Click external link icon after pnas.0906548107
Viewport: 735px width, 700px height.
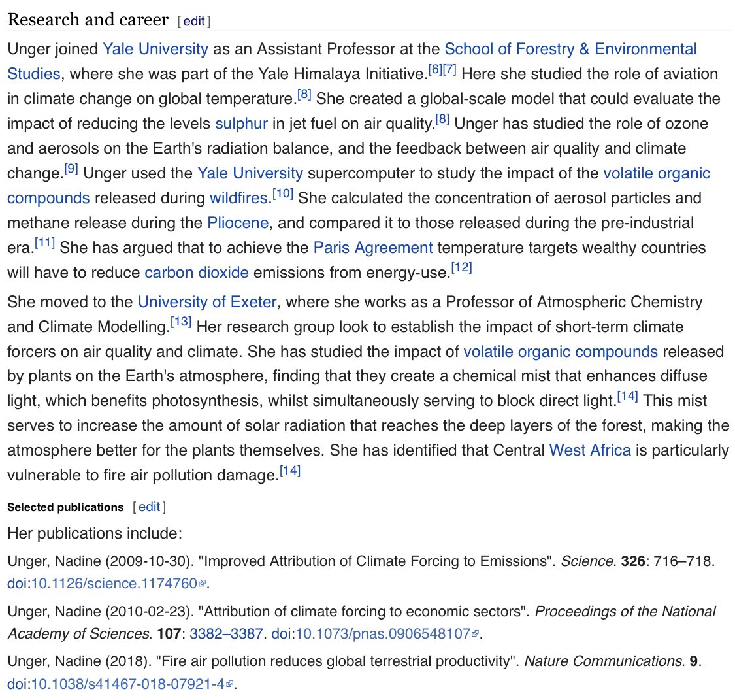475,634
